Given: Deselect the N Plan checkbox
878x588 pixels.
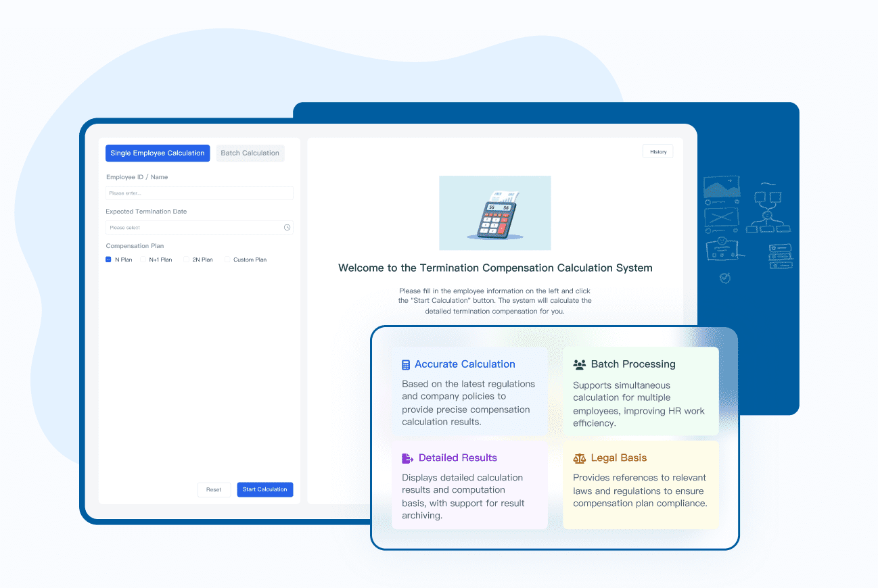Looking at the screenshot, I should pyautogui.click(x=108, y=259).
